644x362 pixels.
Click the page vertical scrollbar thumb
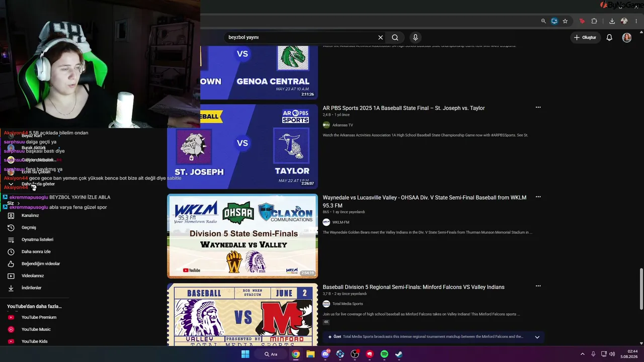(x=641, y=289)
